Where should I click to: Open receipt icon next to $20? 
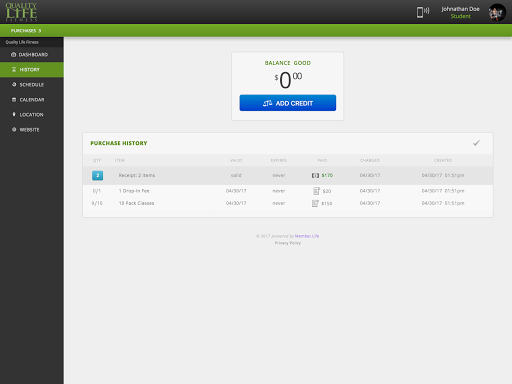[x=316, y=191]
